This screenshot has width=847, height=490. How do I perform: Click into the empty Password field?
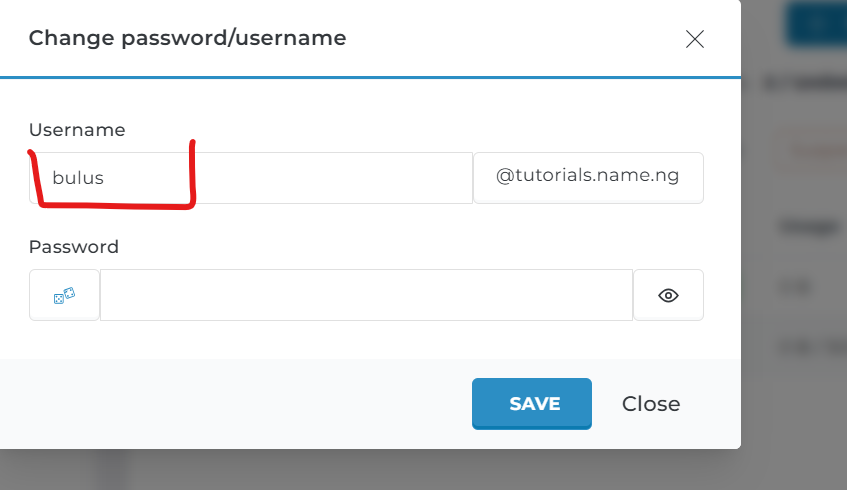[x=366, y=295]
